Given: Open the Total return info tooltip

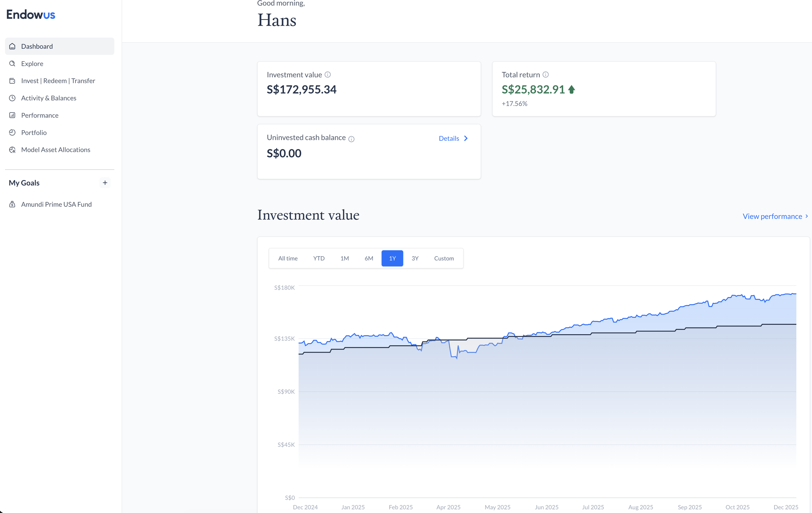Looking at the screenshot, I should [546, 74].
